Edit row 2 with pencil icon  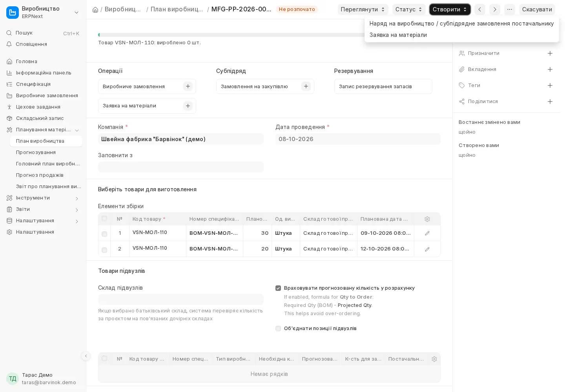(x=427, y=249)
